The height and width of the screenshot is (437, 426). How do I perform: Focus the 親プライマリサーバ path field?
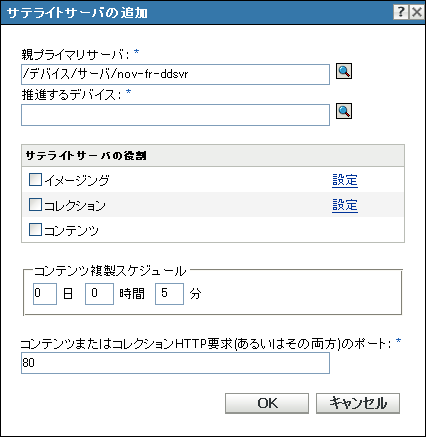[175, 74]
